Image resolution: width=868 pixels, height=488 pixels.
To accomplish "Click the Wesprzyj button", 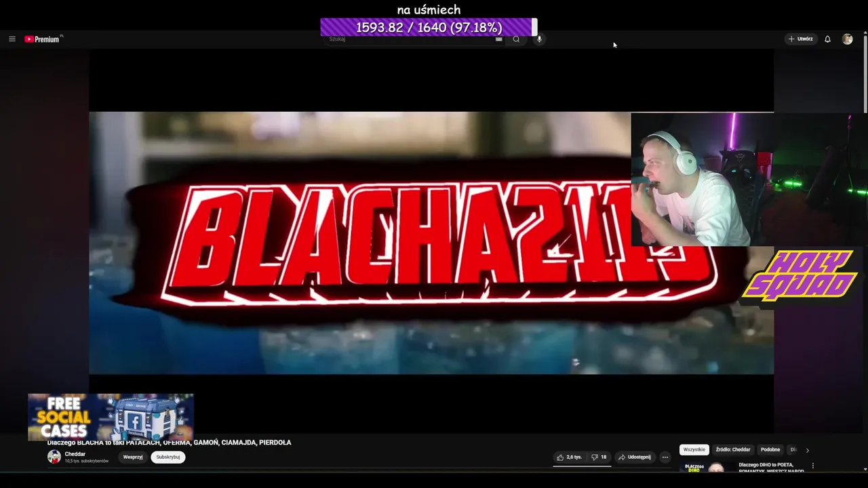I will pyautogui.click(x=133, y=457).
